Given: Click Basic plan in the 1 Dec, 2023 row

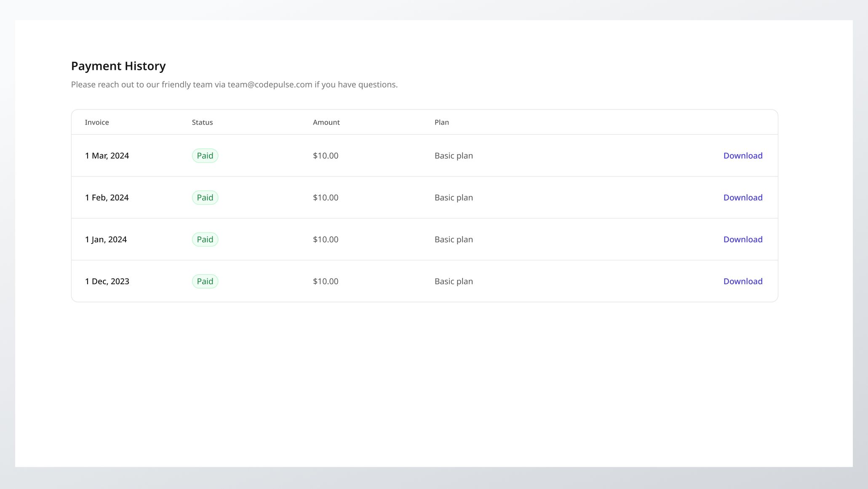Looking at the screenshot, I should (x=454, y=281).
